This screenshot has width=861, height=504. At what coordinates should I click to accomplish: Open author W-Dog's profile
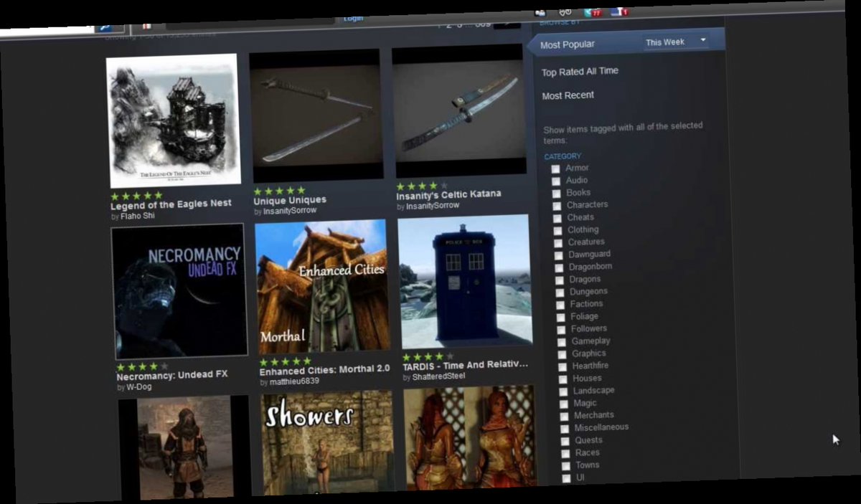pos(139,387)
